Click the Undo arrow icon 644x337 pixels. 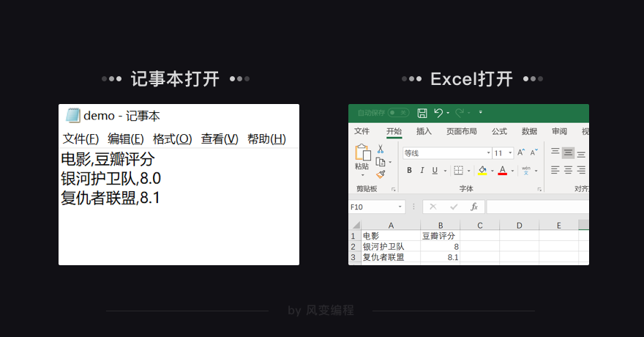[438, 113]
